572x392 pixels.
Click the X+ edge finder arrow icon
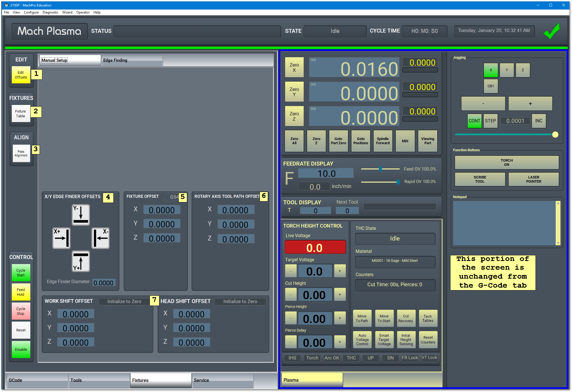pyautogui.click(x=61, y=238)
